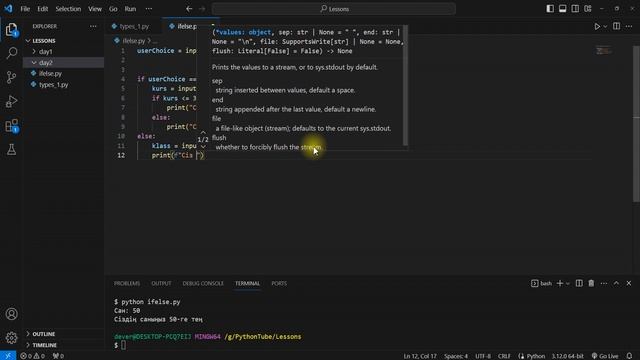Click the VS Code logo icon
The width and height of the screenshot is (640, 360).
8,9
